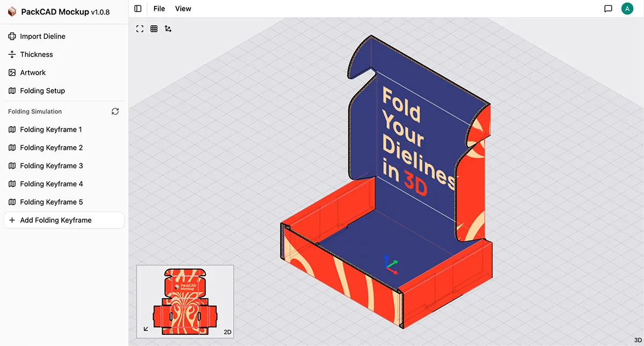Select Folding Keyframe 1

(x=51, y=129)
